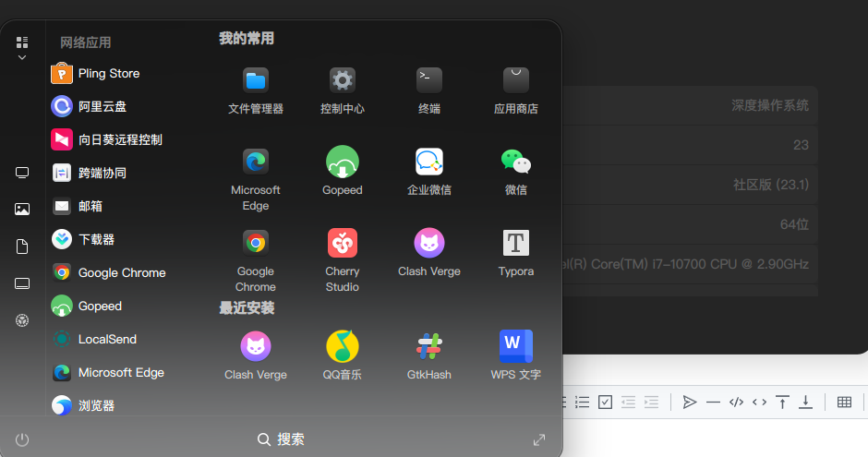Screen dimensions: 868x457
Task: Launch Microsoft Edge in favorites grid
Action: tap(256, 180)
